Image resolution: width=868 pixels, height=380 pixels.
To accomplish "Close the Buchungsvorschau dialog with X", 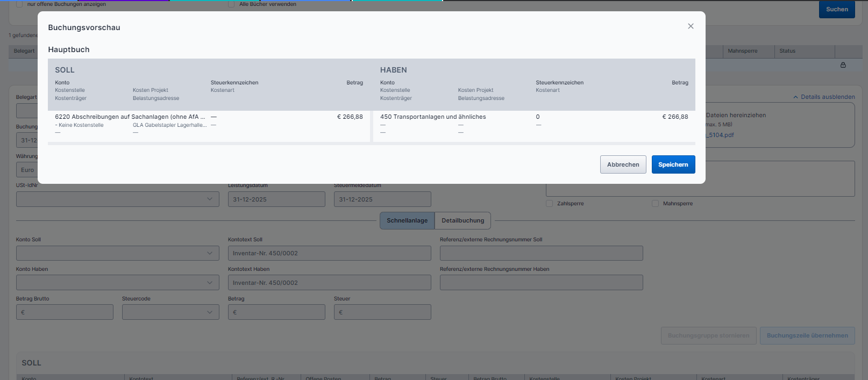I will pyautogui.click(x=691, y=26).
